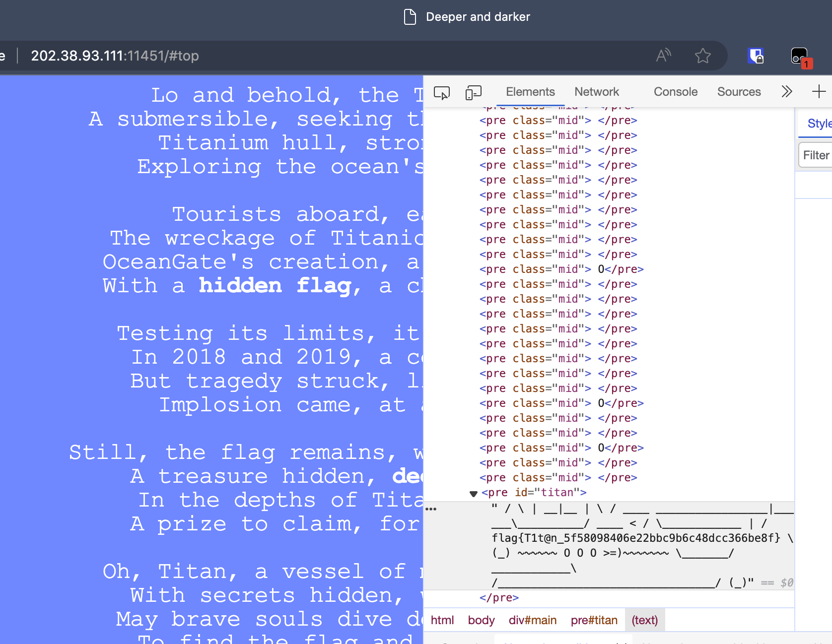
Task: Select pre#titan in the breadcrumb
Action: pyautogui.click(x=594, y=620)
